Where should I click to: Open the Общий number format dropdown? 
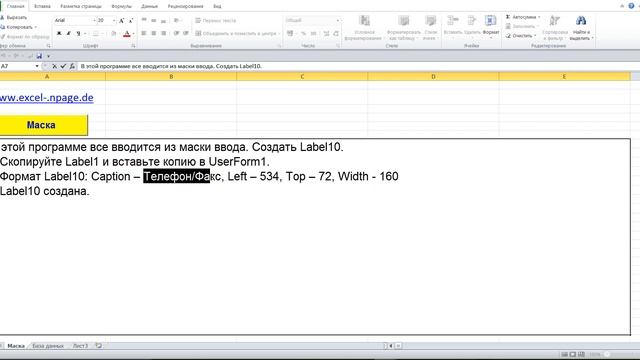(338, 20)
